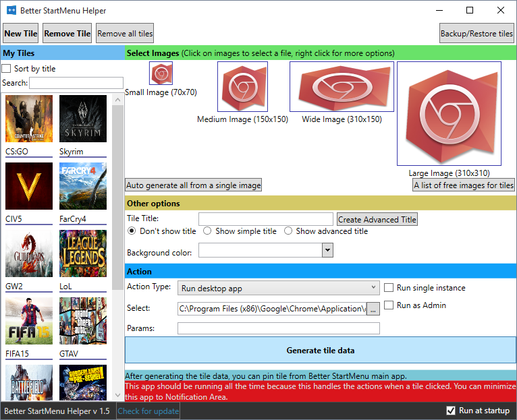Uncheck Run at startup

point(452,411)
